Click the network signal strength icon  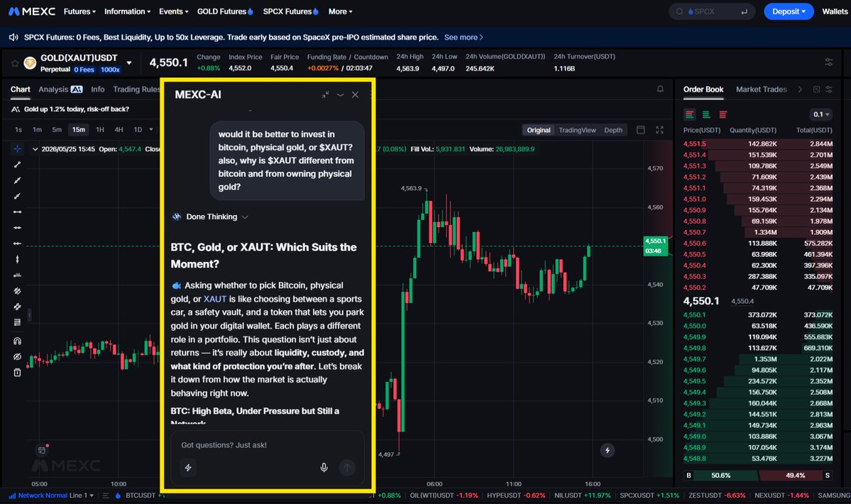(13, 495)
